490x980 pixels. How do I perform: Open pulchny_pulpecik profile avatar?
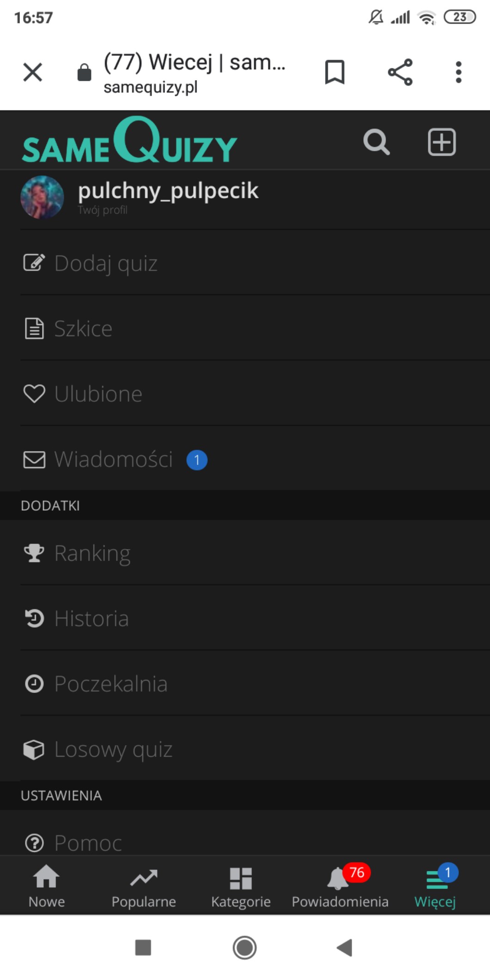(42, 197)
